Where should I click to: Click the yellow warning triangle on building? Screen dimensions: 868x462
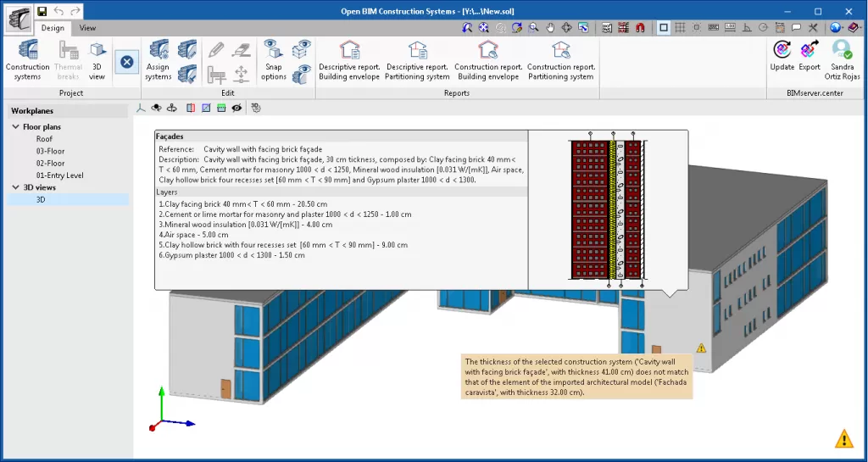701,348
